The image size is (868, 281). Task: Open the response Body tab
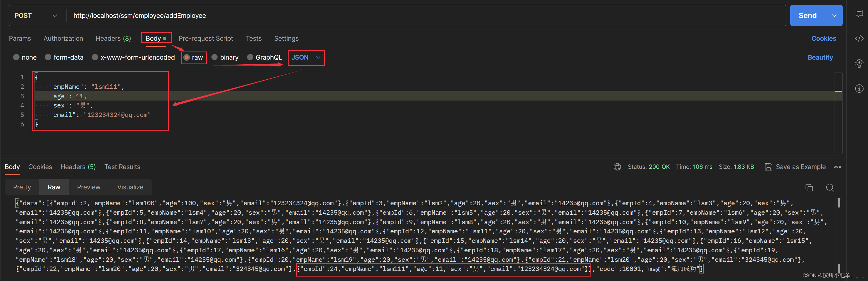click(x=12, y=167)
